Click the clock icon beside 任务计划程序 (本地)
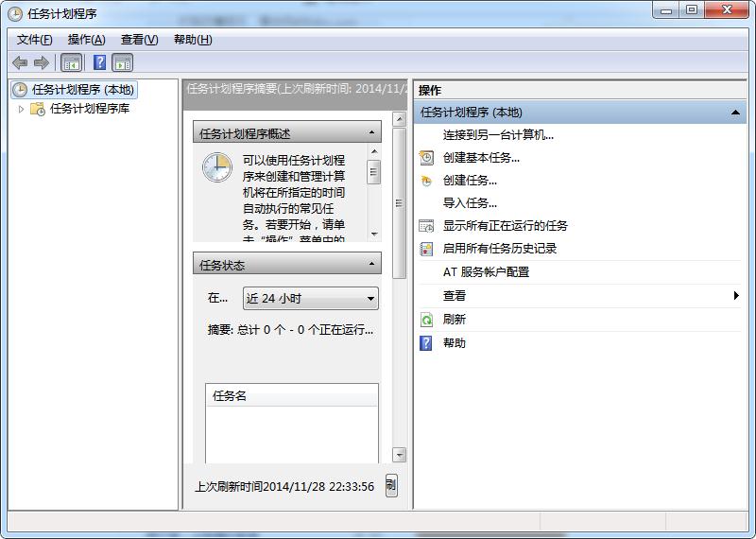Viewport: 756px width, 539px height. point(20,90)
